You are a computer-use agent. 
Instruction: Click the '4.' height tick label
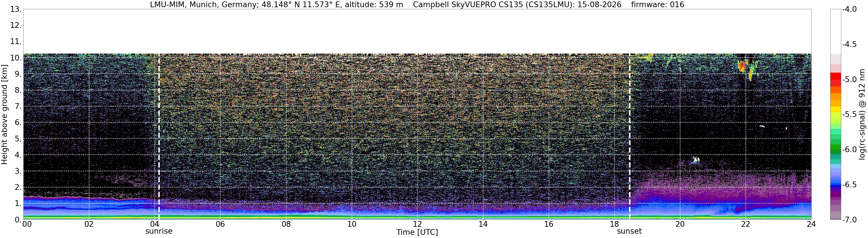point(18,155)
